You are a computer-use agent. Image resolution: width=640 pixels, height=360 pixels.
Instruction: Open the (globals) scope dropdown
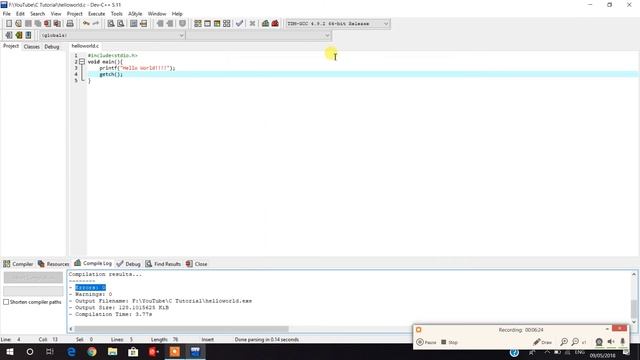(x=113, y=36)
